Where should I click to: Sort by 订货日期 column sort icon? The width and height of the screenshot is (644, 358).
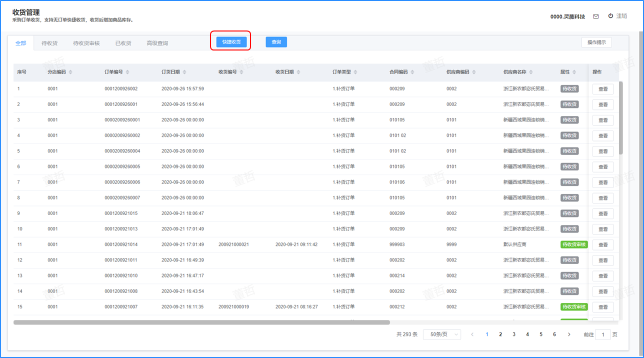184,72
